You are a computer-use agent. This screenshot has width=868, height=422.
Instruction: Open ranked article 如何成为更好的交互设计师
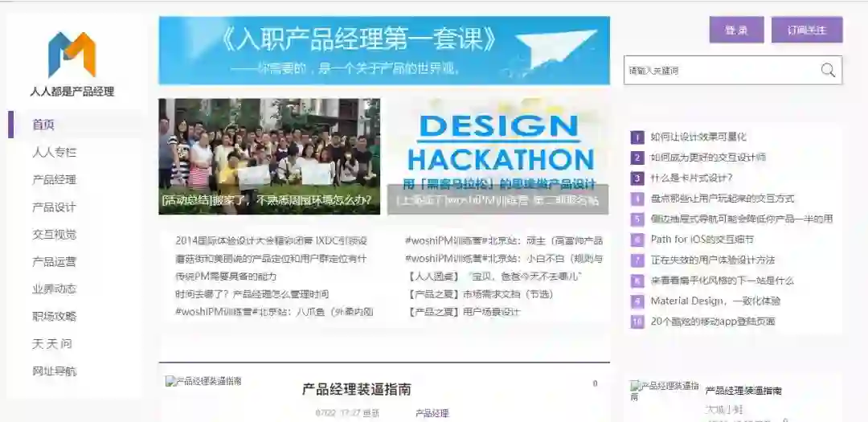pos(708,158)
